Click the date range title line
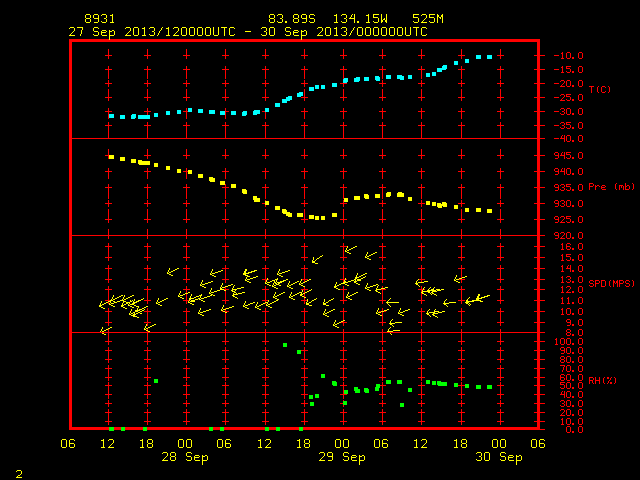 248,32
